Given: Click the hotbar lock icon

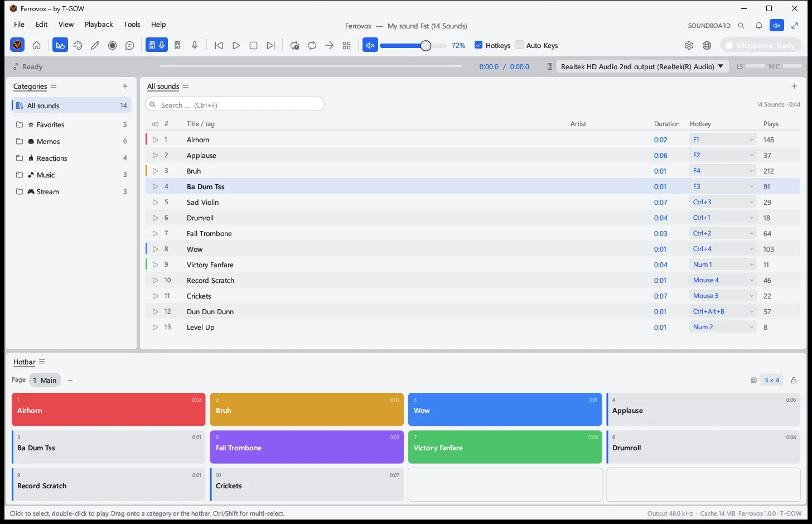Looking at the screenshot, I should click(794, 380).
